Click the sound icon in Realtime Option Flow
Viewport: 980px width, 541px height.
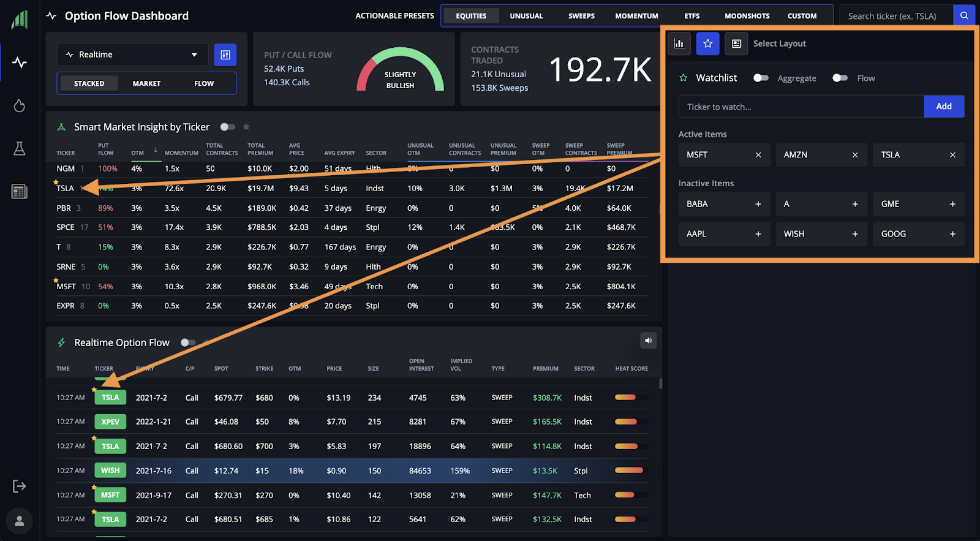click(x=648, y=341)
